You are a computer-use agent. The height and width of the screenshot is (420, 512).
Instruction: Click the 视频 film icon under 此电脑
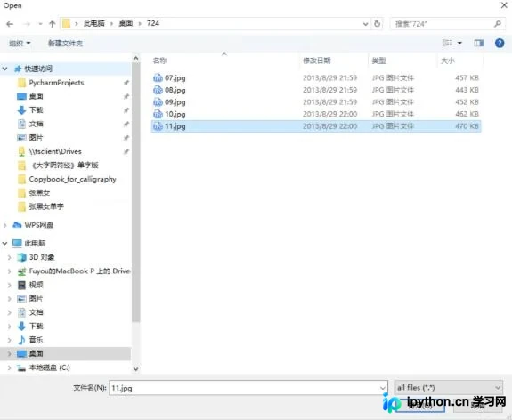point(21,286)
